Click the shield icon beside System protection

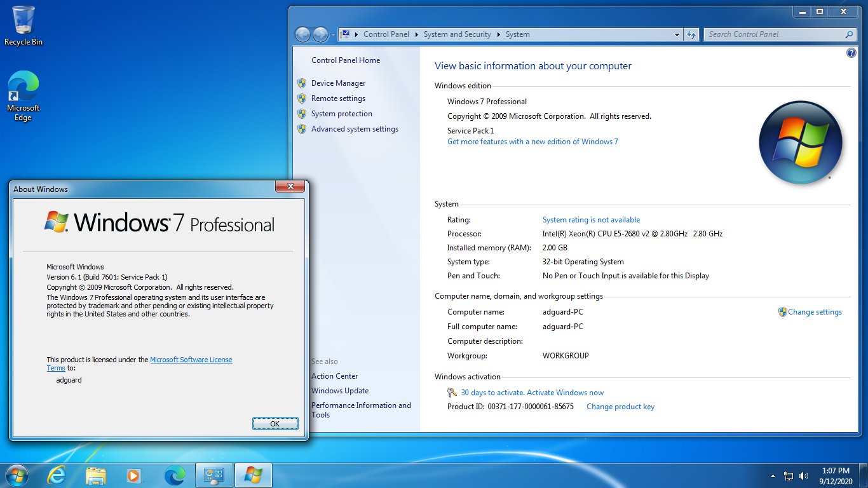click(302, 114)
